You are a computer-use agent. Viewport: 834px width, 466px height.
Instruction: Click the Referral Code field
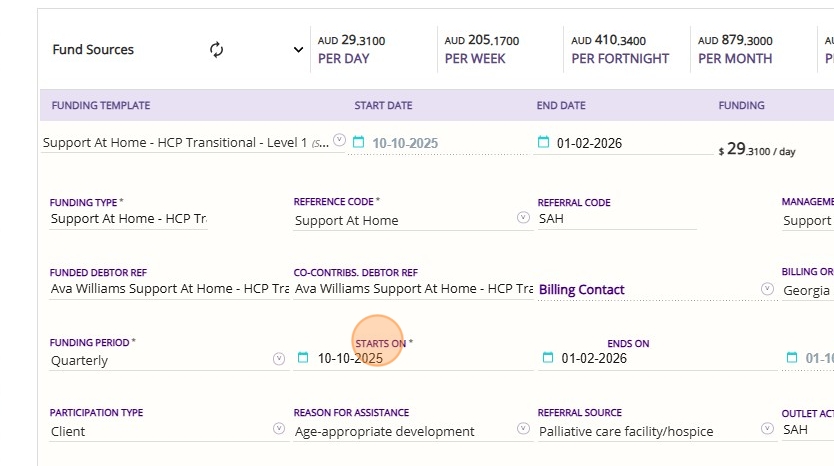click(616, 218)
